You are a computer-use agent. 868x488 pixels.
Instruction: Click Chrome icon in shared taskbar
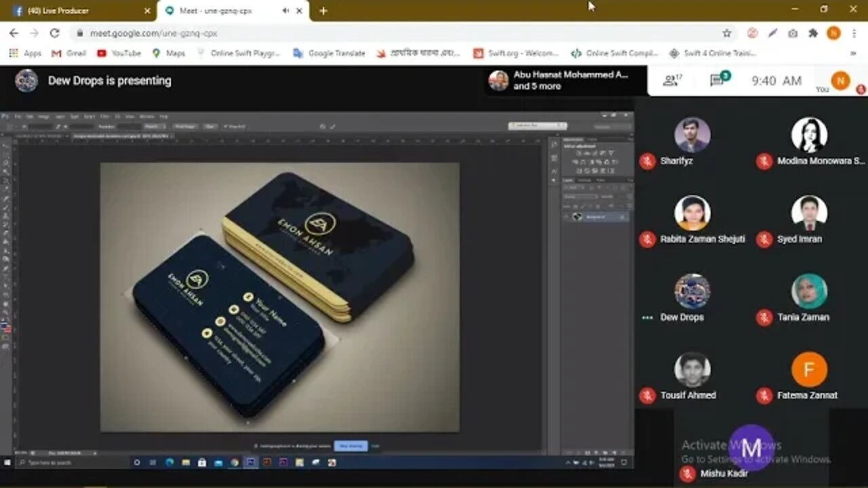point(235,462)
